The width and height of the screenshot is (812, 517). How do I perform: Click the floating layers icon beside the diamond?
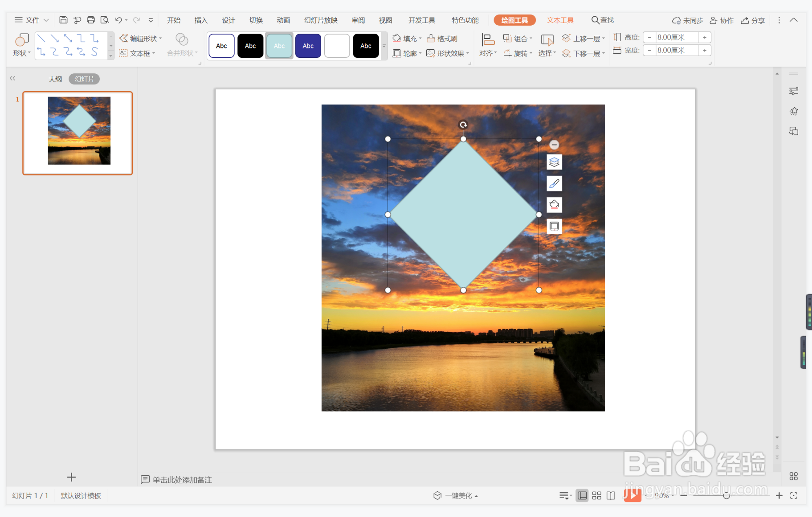(x=554, y=162)
